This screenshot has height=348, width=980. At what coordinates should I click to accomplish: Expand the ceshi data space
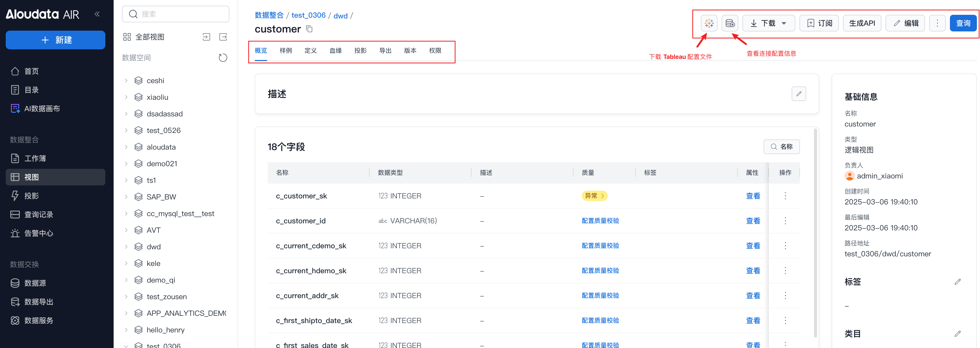click(x=126, y=81)
